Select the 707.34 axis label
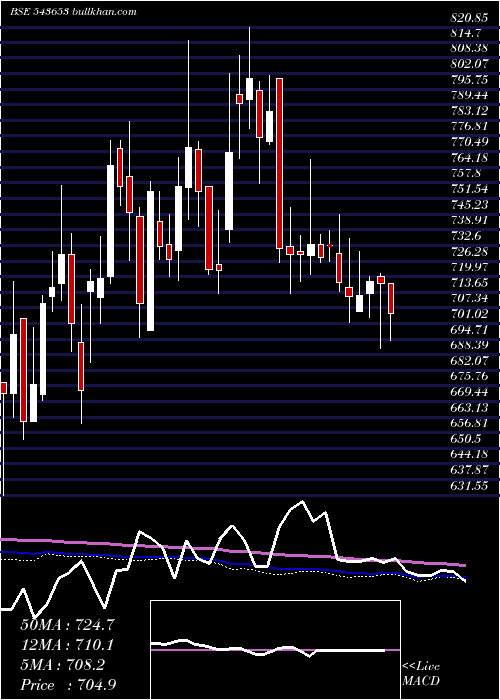 point(468,298)
